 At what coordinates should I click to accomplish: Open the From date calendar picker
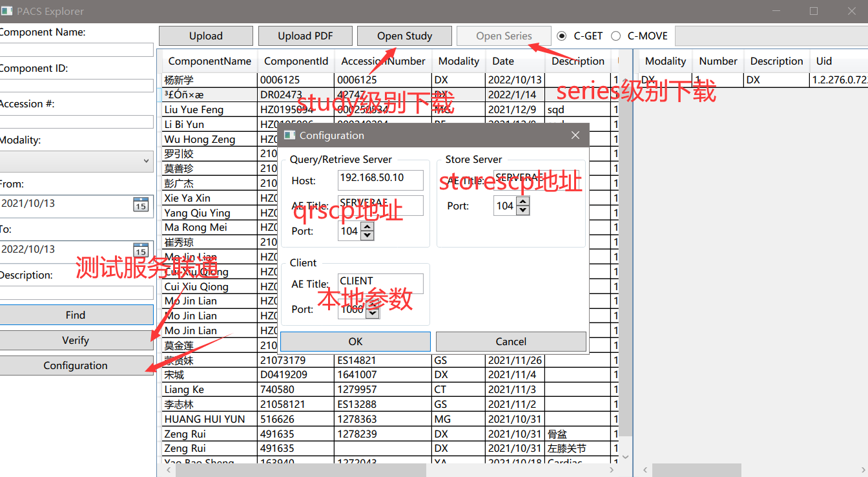[141, 204]
